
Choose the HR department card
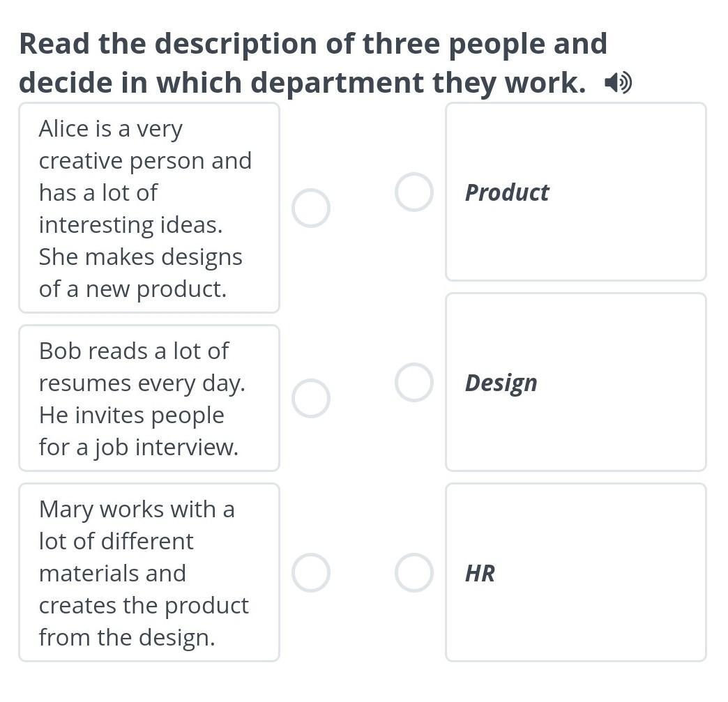575,572
